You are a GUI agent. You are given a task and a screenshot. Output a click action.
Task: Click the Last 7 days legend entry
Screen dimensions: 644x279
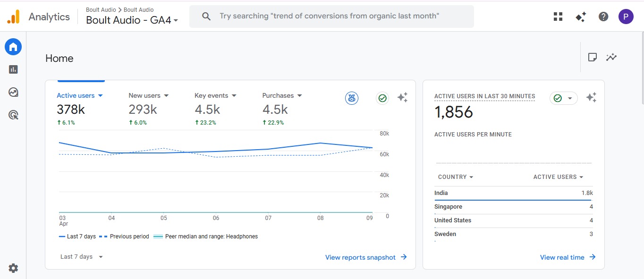point(77,237)
